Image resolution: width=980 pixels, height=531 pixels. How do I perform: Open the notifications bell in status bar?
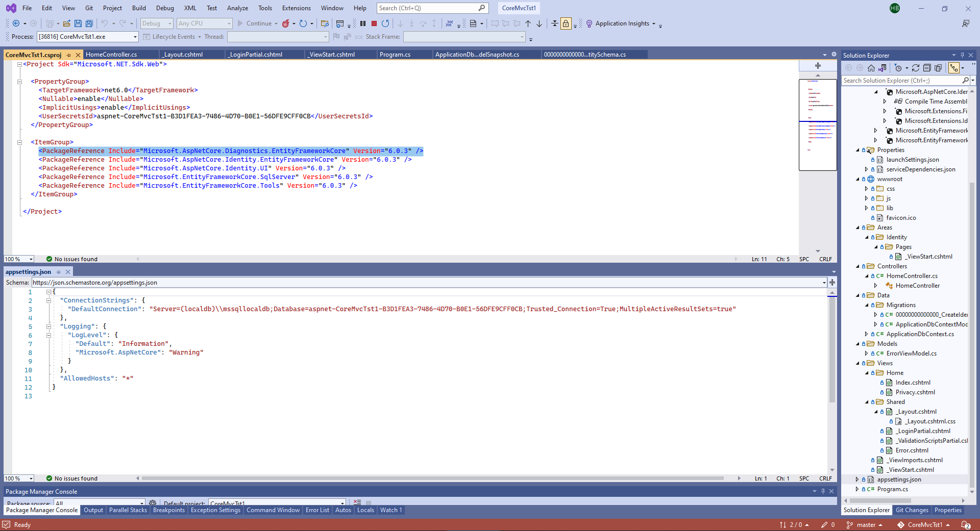pyautogui.click(x=966, y=525)
